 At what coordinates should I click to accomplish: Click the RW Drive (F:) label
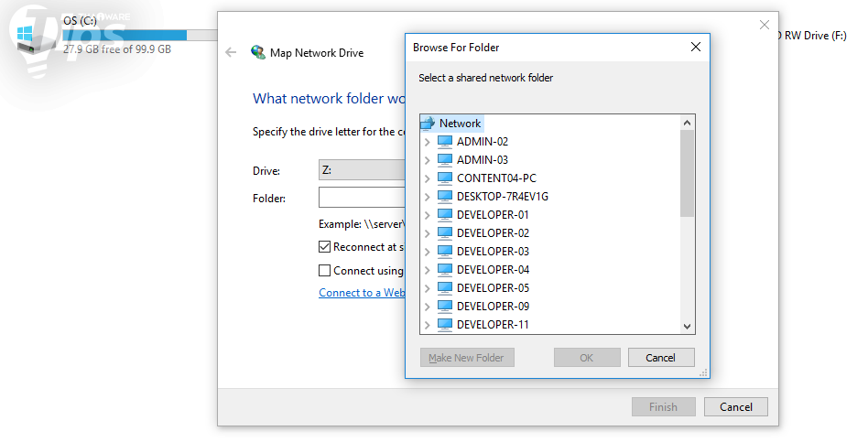click(815, 36)
